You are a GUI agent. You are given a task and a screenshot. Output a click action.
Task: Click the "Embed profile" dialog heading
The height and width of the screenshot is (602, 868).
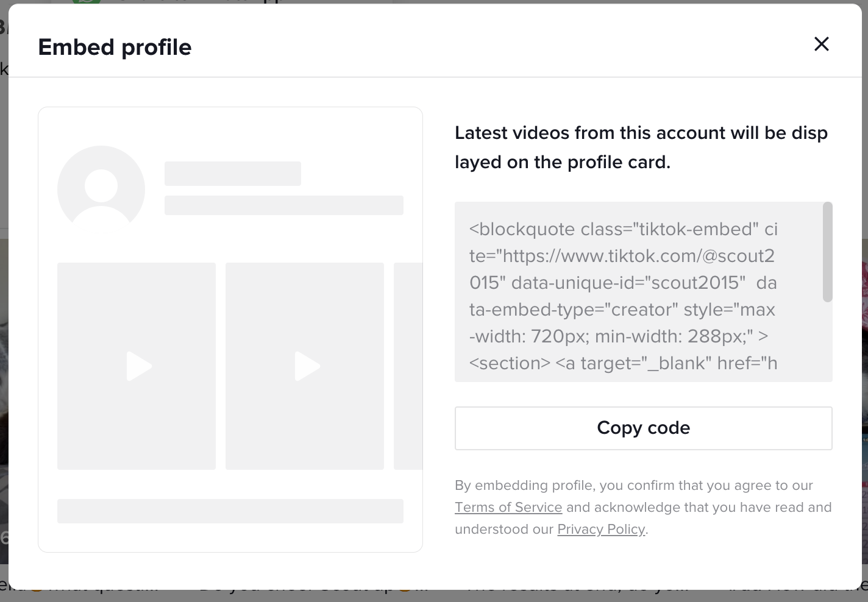115,47
